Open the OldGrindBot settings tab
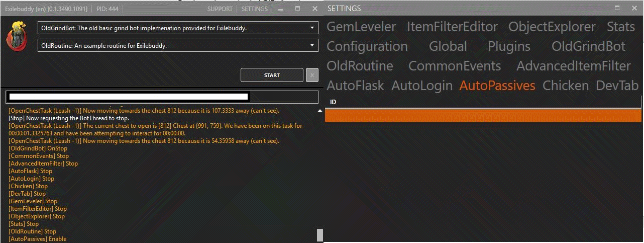This screenshot has height=243, width=644. pos(589,46)
